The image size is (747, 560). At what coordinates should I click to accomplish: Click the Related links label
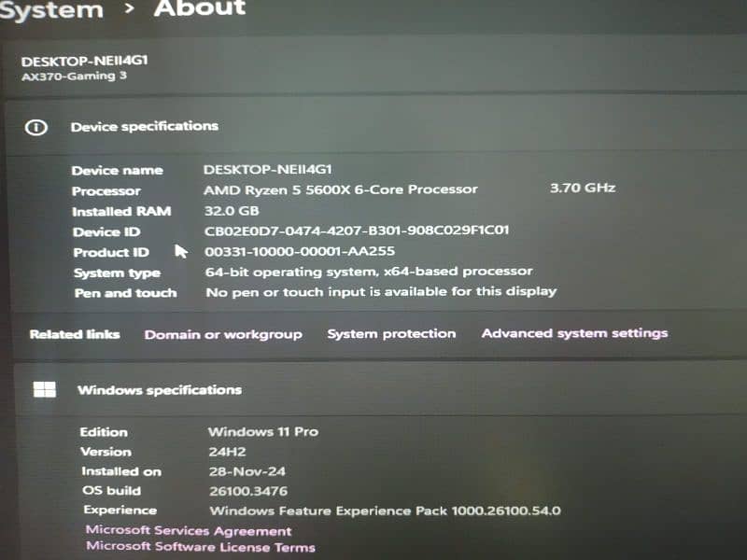(x=75, y=334)
